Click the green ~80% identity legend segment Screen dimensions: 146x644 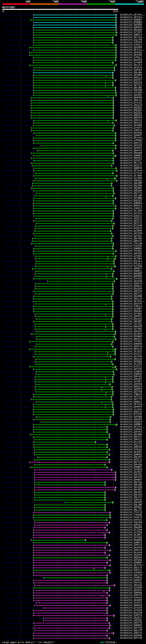[x=101, y=4]
